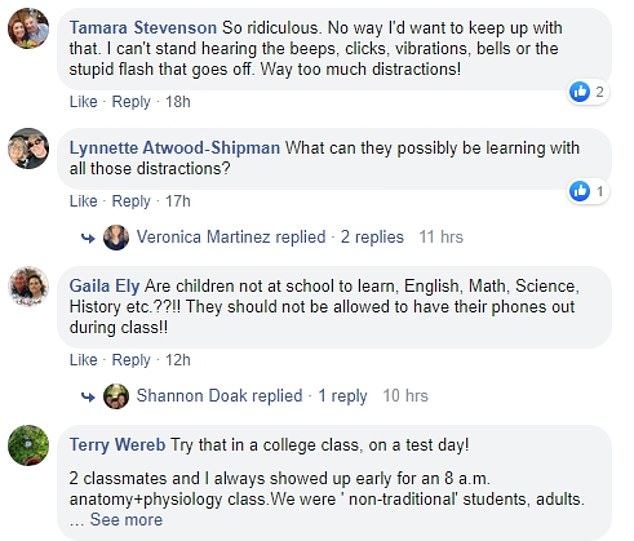Screen dimensions: 634x541
Task: Click the like reaction icon on Lynnette's comment
Action: tap(579, 190)
